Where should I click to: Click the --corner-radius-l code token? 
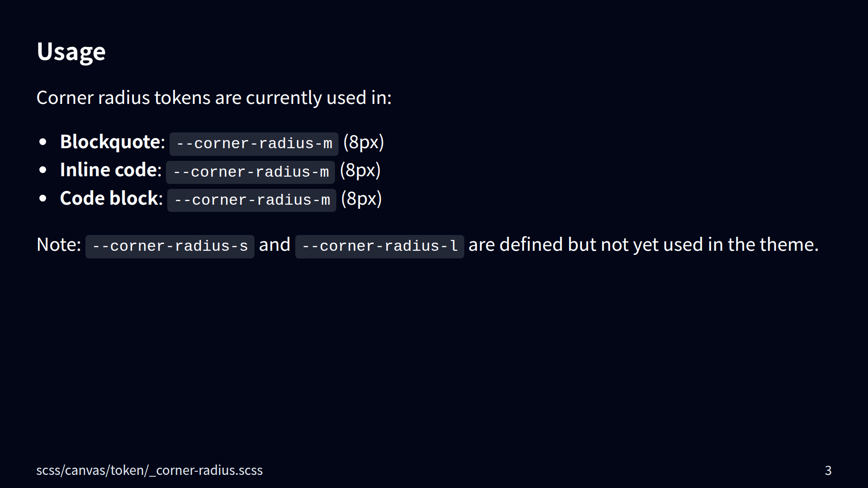379,246
